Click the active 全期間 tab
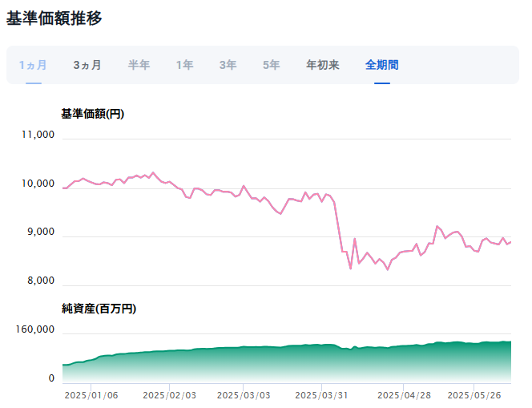The image size is (532, 408). (x=382, y=65)
